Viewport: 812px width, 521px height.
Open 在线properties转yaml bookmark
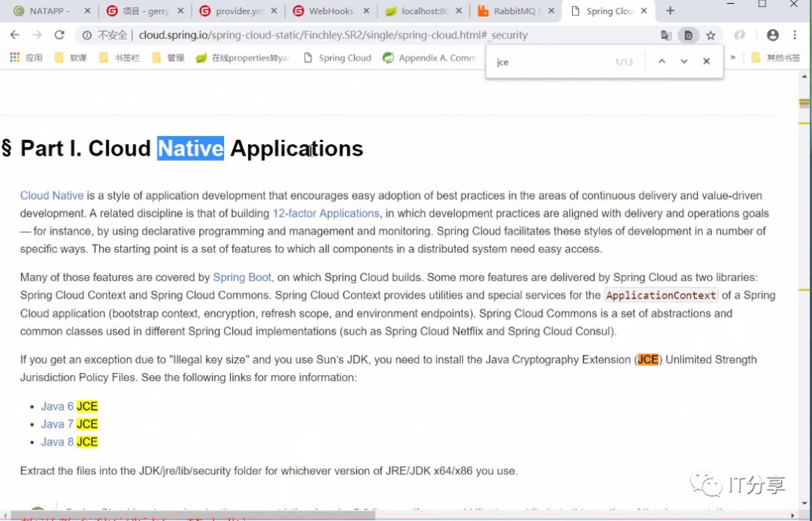pyautogui.click(x=242, y=57)
